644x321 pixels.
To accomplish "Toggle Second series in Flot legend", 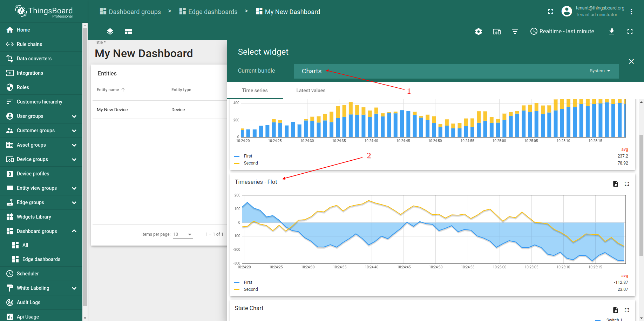I will pos(246,289).
